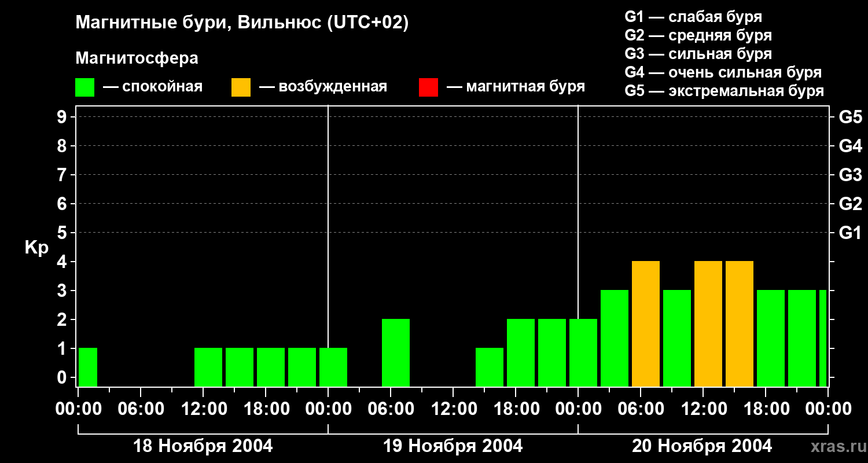The height and width of the screenshot is (463, 868).
Task: Select the 'G1 — слабая буря' legend line
Action: click(x=693, y=17)
